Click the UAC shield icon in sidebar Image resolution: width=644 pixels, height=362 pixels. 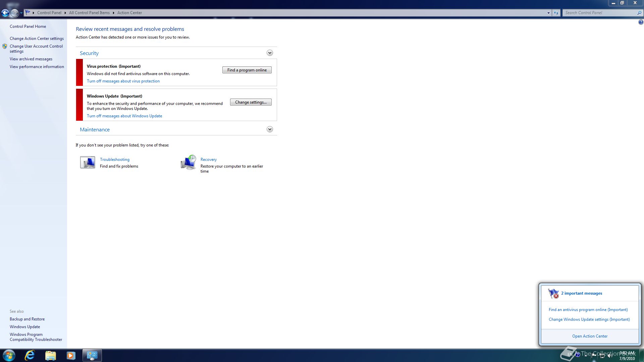(x=5, y=46)
